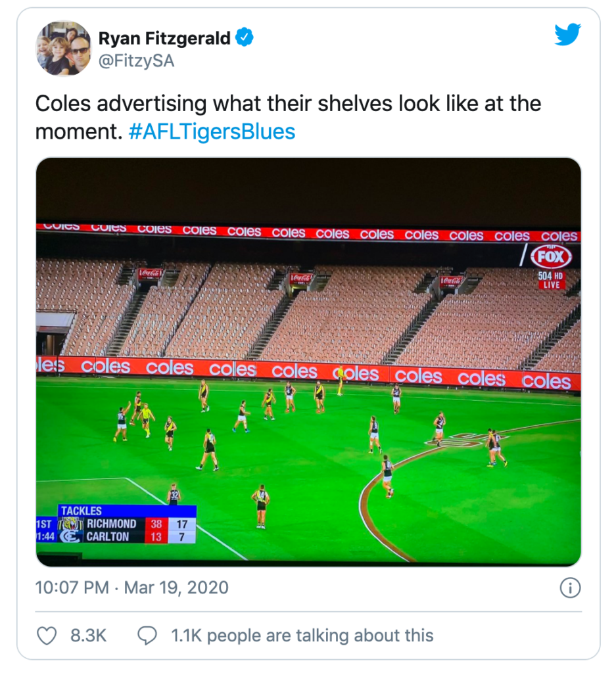The height and width of the screenshot is (673, 616).
Task: Open the tweet info circle icon
Action: coord(569,588)
